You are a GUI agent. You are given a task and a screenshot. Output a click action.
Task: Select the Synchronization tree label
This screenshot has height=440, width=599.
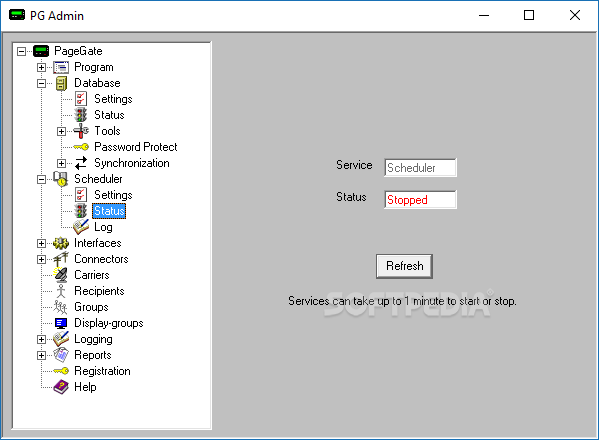pyautogui.click(x=132, y=163)
